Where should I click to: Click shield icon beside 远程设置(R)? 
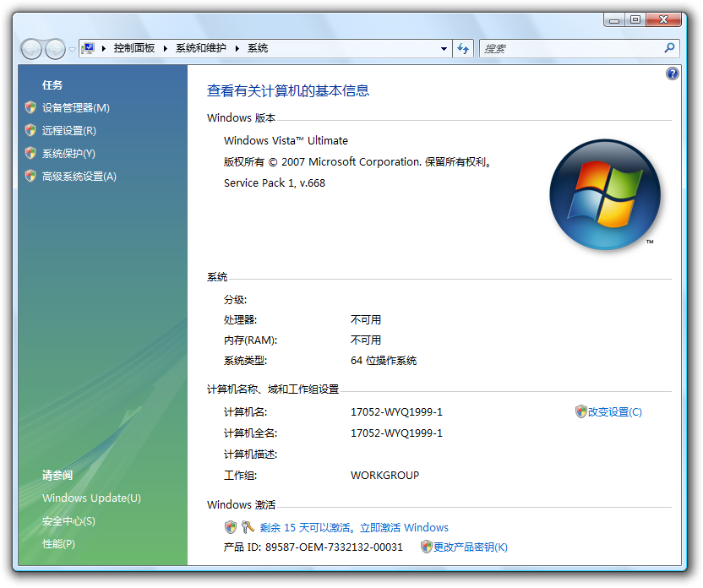[x=30, y=130]
